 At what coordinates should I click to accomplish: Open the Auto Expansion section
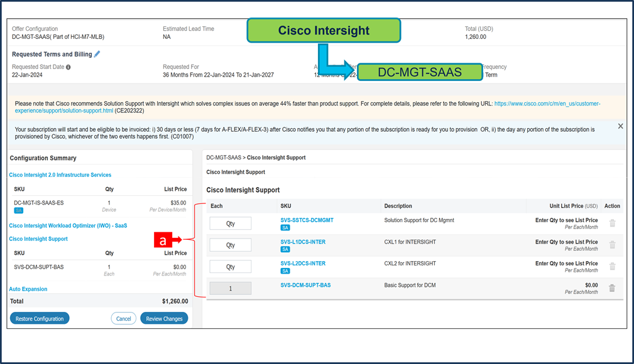pyautogui.click(x=28, y=289)
